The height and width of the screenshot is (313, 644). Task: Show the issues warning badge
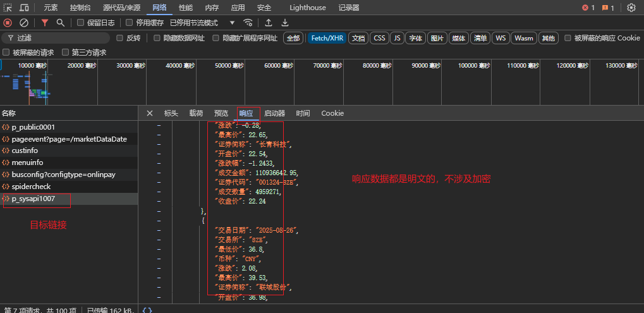608,8
